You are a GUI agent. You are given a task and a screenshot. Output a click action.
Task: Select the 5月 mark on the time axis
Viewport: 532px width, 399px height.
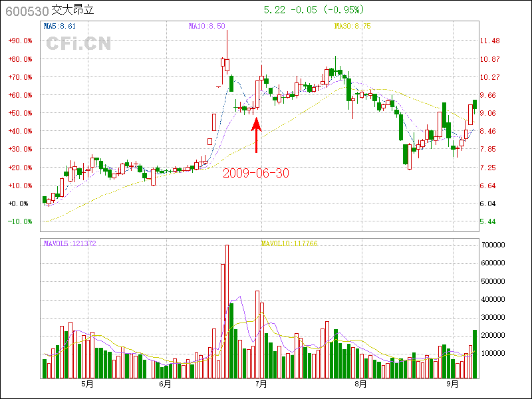point(86,384)
